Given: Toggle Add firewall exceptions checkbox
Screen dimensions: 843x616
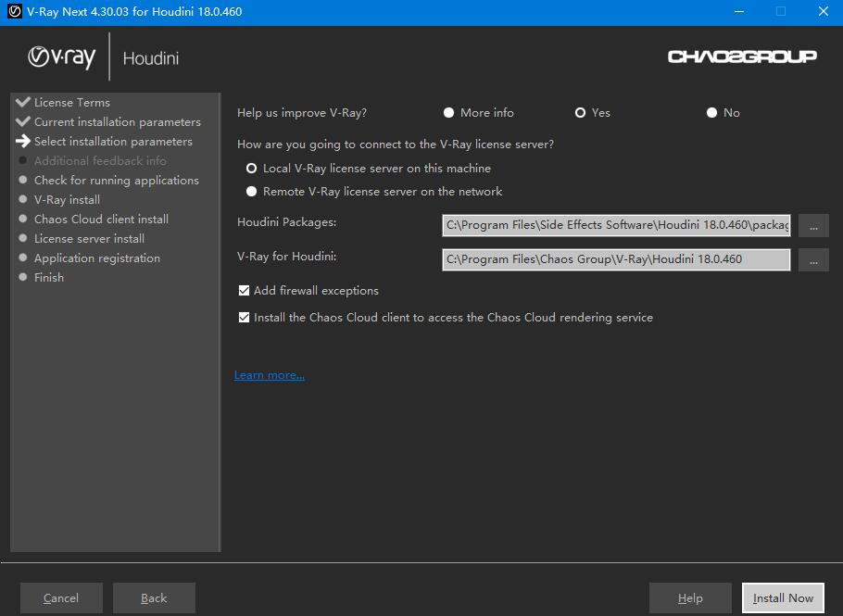Looking at the screenshot, I should coord(244,291).
